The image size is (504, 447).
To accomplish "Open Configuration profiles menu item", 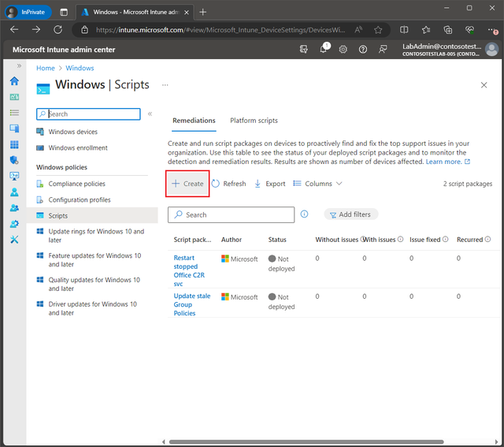I will 79,199.
